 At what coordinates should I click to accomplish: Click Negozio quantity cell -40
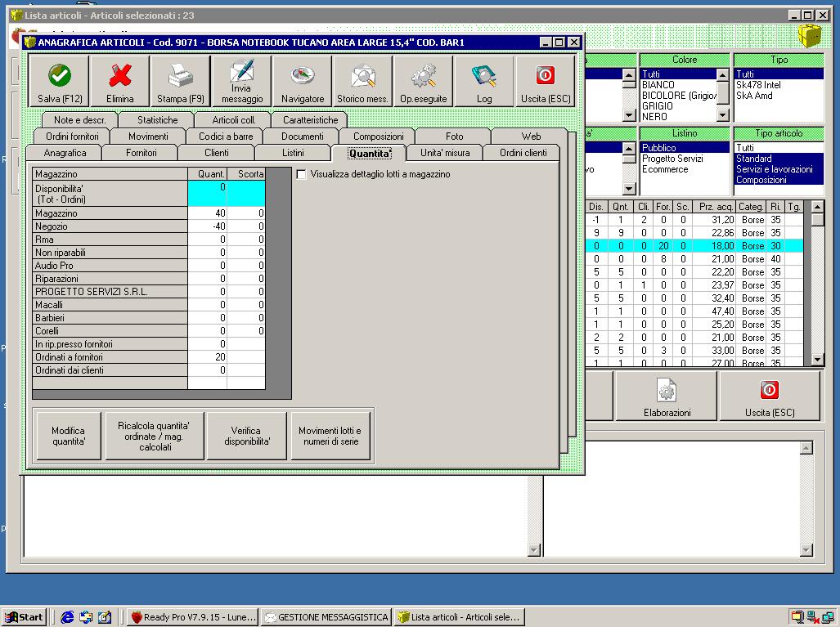click(207, 226)
